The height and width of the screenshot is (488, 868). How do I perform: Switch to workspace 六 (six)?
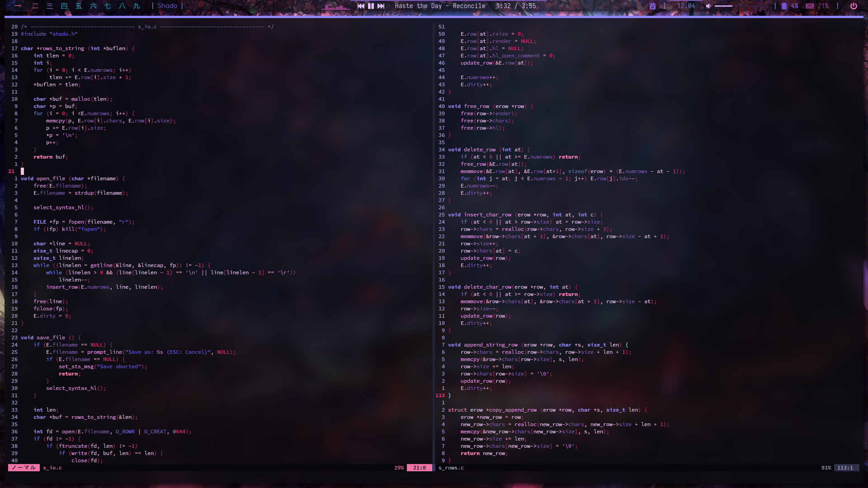tap(93, 6)
